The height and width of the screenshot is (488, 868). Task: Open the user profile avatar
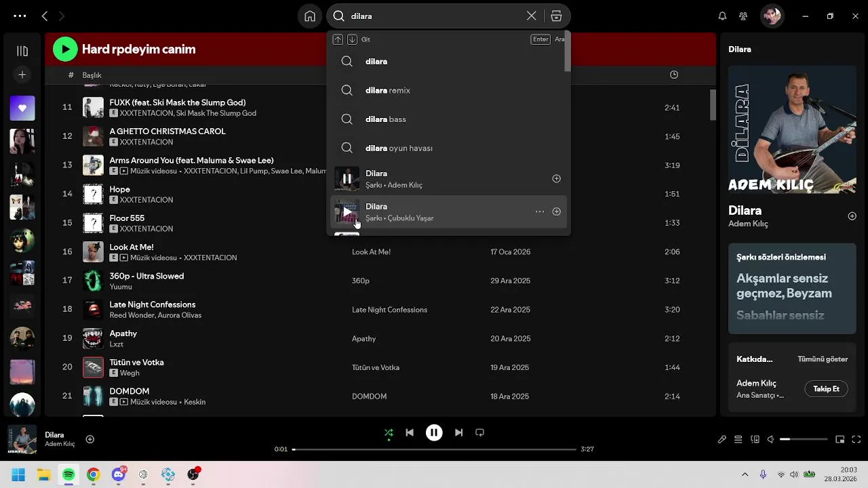click(x=772, y=16)
